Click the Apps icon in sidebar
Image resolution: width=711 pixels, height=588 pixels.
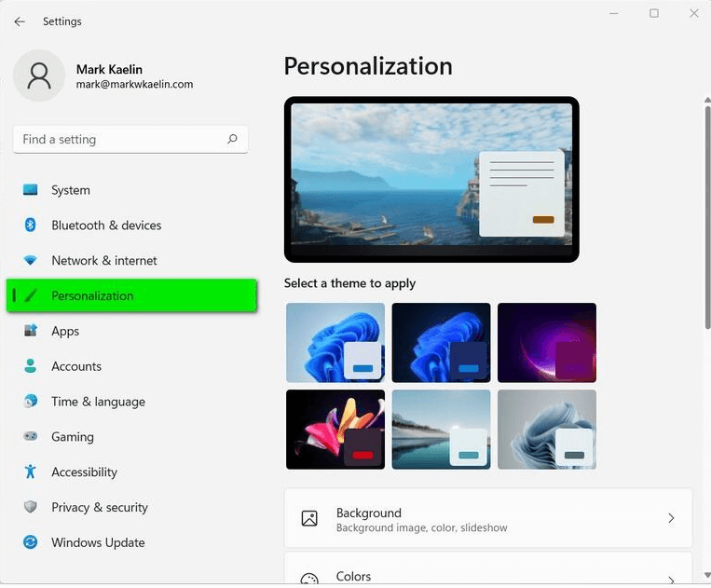pyautogui.click(x=31, y=331)
